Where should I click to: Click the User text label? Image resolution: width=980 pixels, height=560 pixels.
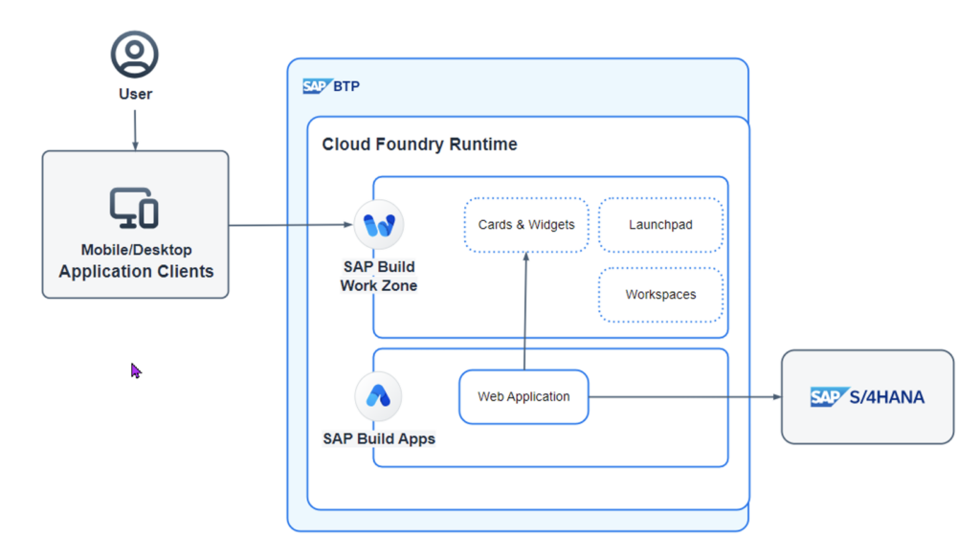tap(135, 94)
